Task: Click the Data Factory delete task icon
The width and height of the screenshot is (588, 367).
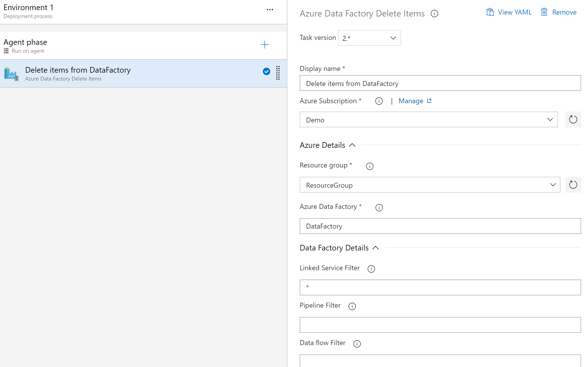Action: [11, 74]
